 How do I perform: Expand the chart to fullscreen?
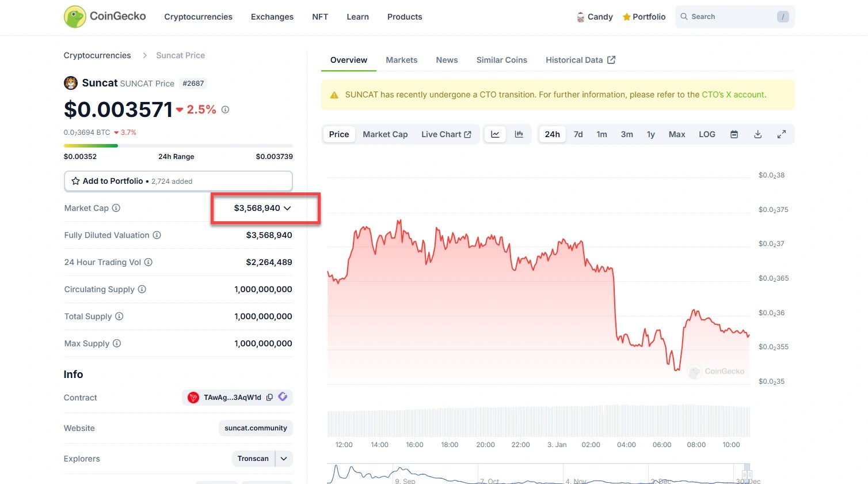pyautogui.click(x=782, y=134)
